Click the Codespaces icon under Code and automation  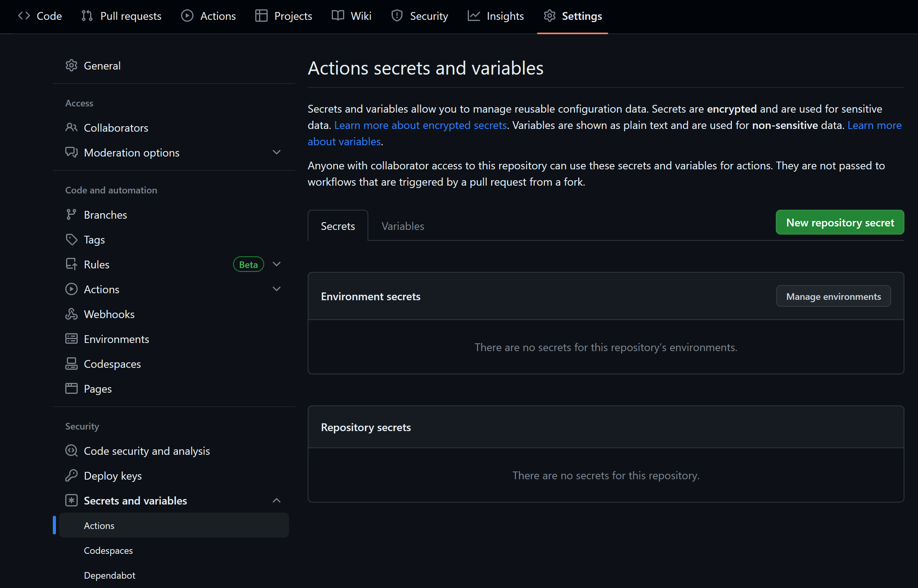71,364
